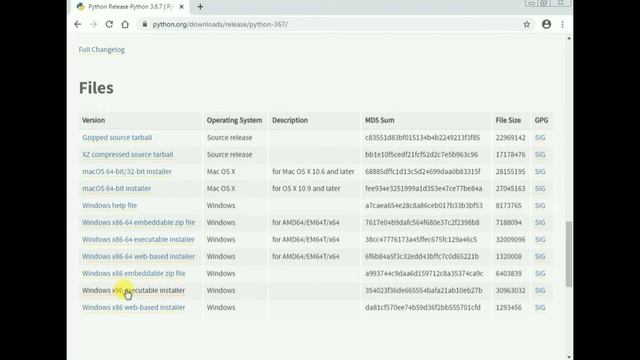Viewport: 640px width, 360px height.
Task: Click the browser forward arrow
Action: [93, 24]
